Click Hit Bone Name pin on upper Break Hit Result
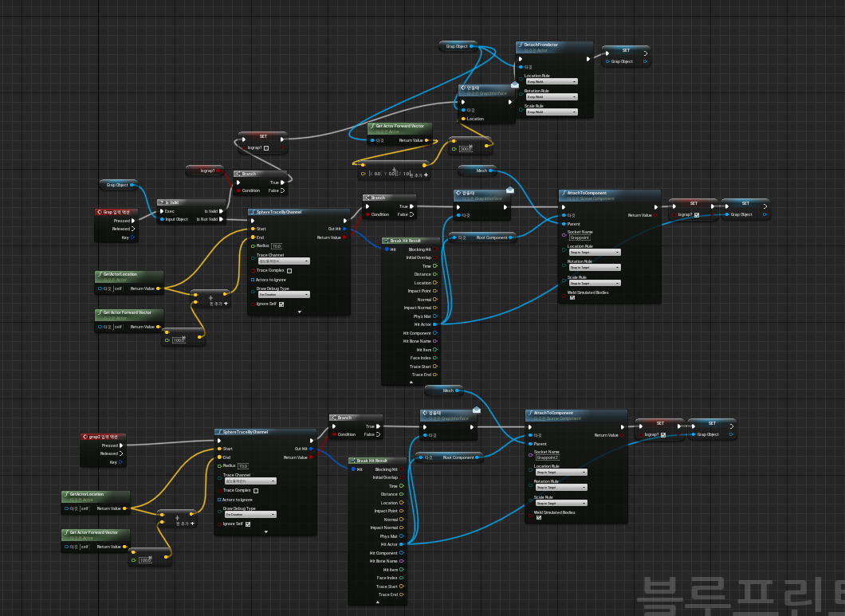 (435, 341)
